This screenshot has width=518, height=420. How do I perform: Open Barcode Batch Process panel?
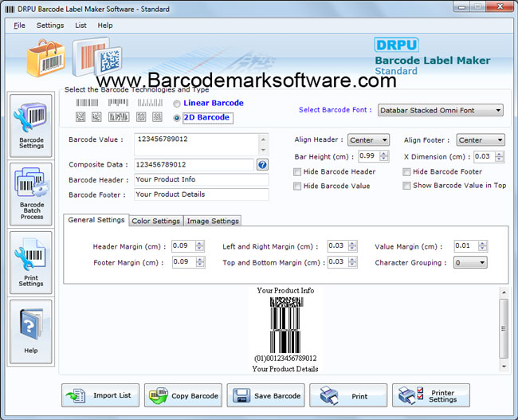click(31, 194)
